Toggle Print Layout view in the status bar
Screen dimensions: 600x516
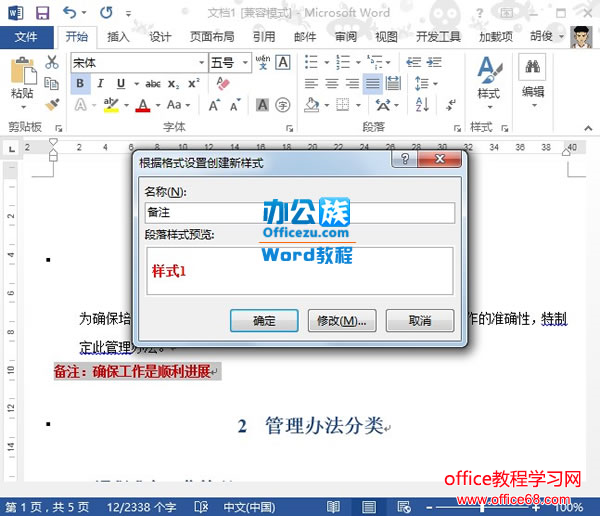pos(369,507)
